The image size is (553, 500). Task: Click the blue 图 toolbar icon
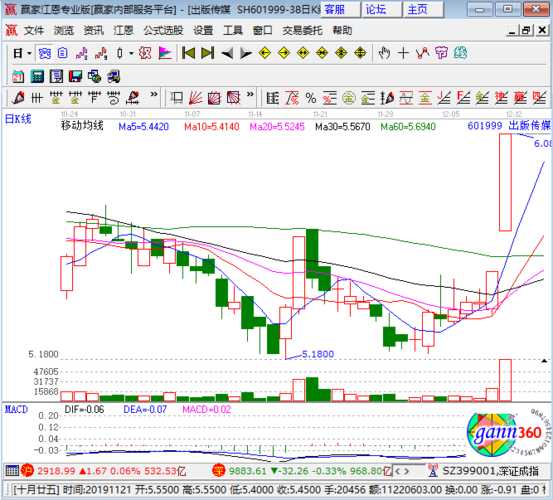[45, 54]
